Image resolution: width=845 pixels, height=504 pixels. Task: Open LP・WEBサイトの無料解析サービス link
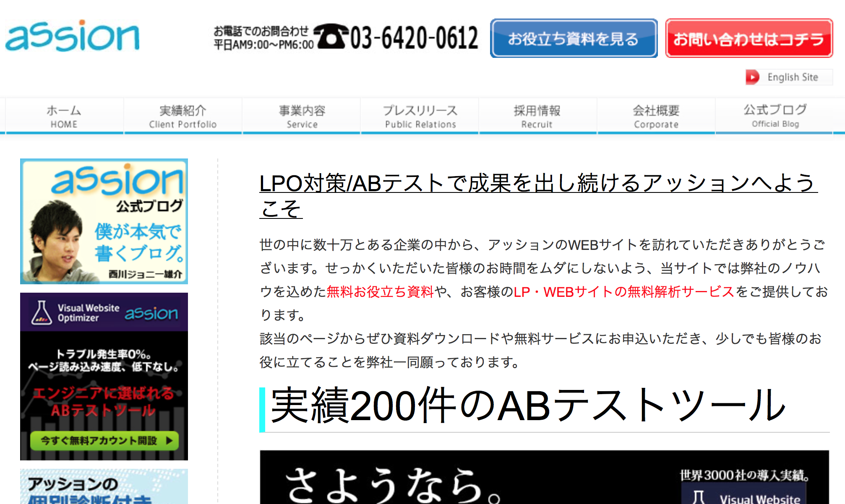click(x=624, y=291)
